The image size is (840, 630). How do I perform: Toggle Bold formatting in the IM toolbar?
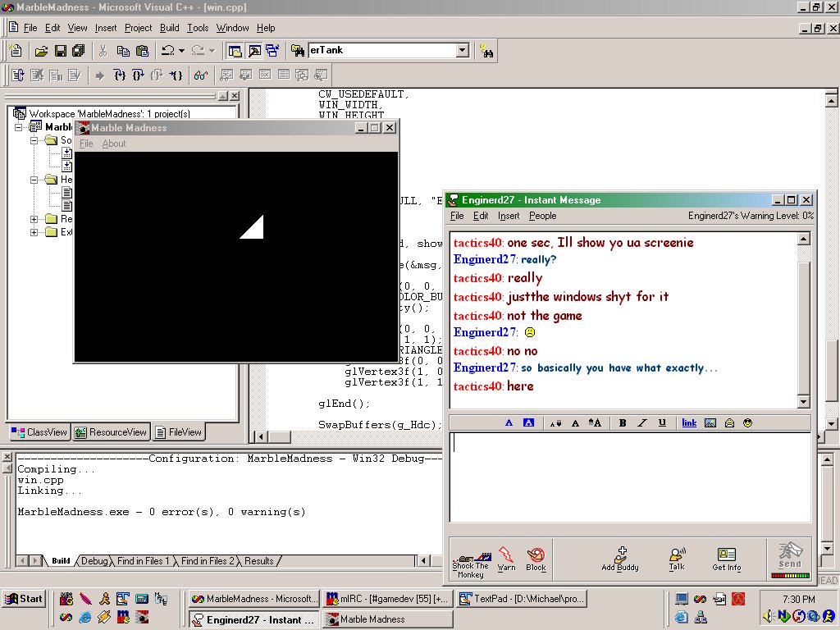623,423
